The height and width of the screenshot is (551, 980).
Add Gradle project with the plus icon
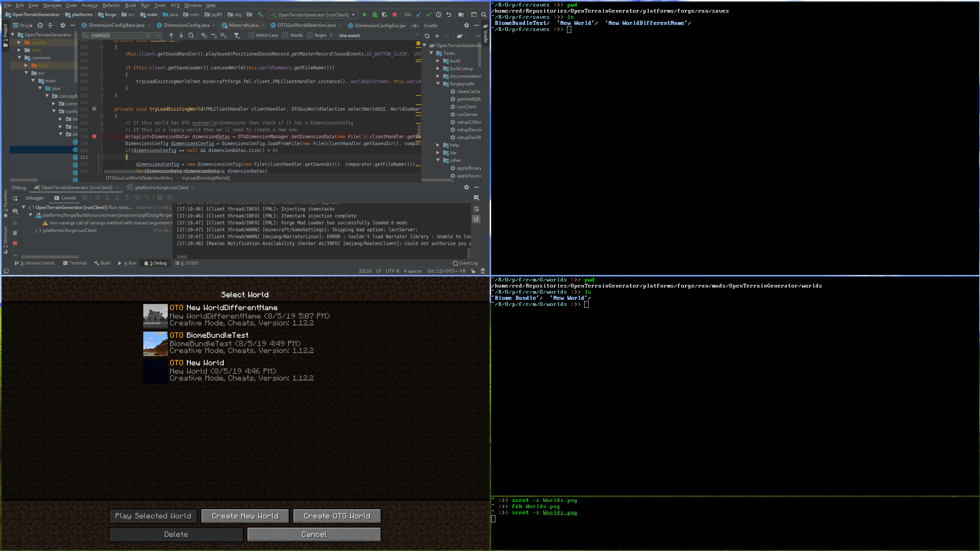[437, 36]
